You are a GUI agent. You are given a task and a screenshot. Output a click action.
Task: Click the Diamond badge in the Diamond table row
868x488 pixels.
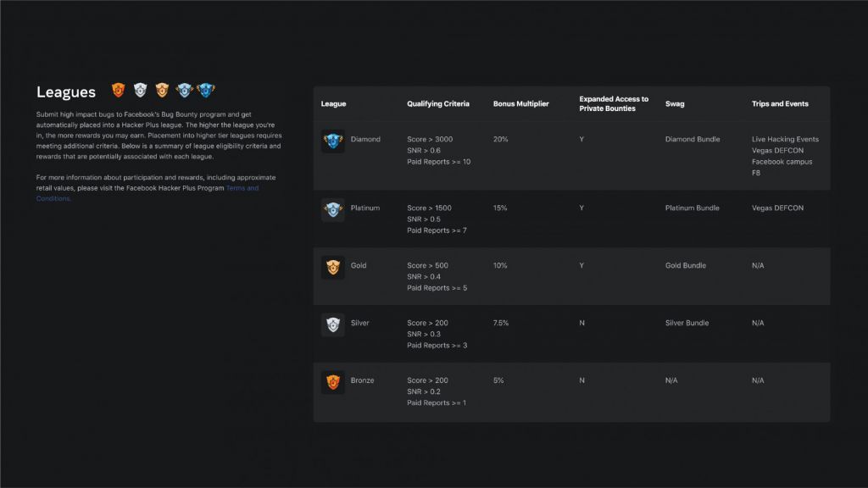pos(333,141)
